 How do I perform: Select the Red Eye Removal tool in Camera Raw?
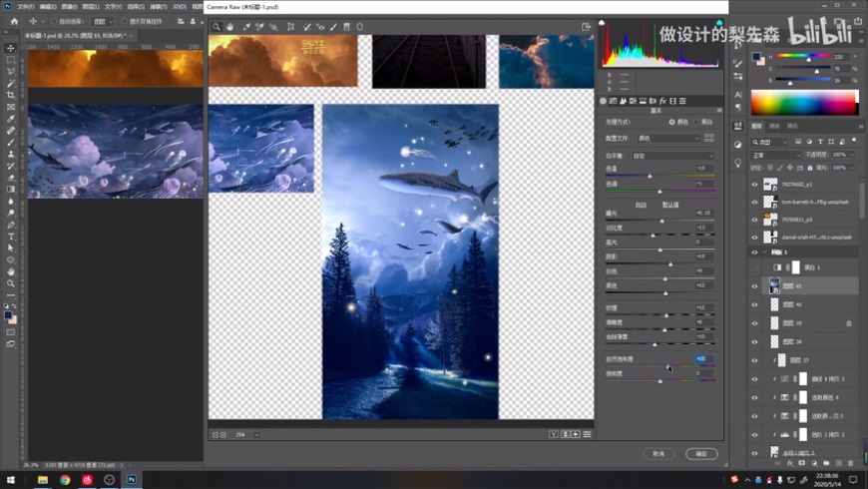click(x=320, y=27)
